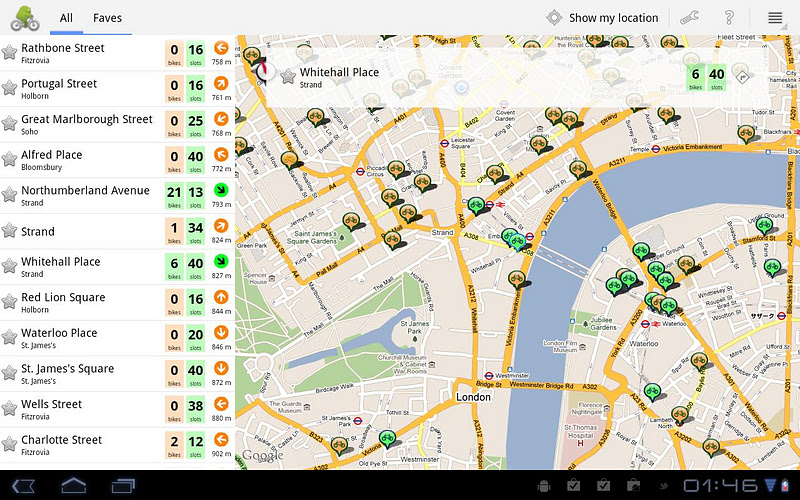This screenshot has height=500, width=800.
Task: Tap the Android back navigation button
Action: (x=23, y=485)
